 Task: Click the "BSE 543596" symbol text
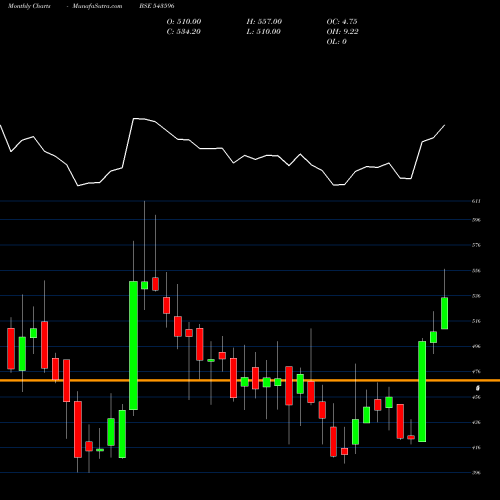[x=157, y=6]
